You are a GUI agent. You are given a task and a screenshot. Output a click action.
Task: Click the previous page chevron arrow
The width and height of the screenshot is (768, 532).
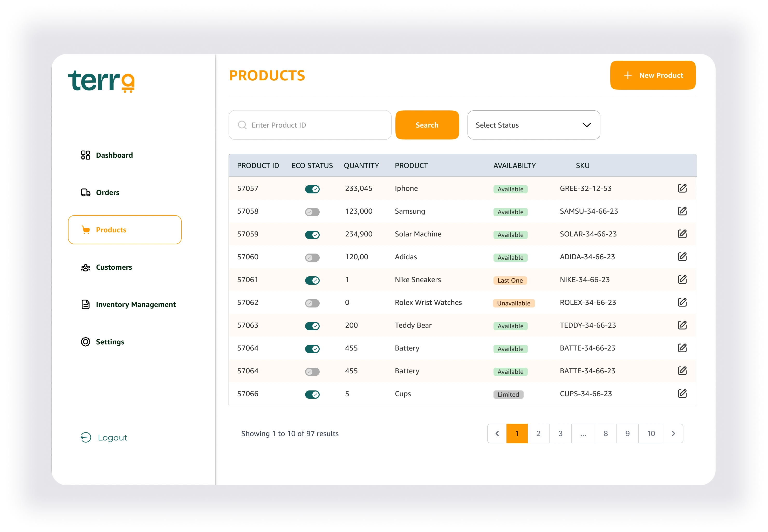[497, 433]
